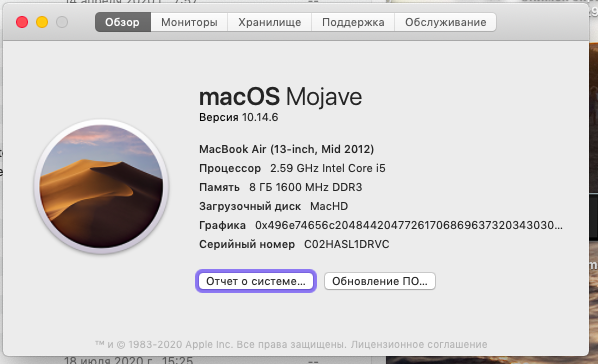Select memory value 8 ГБ 1600 MHz DDR3
This screenshot has width=598, height=364.
(306, 187)
